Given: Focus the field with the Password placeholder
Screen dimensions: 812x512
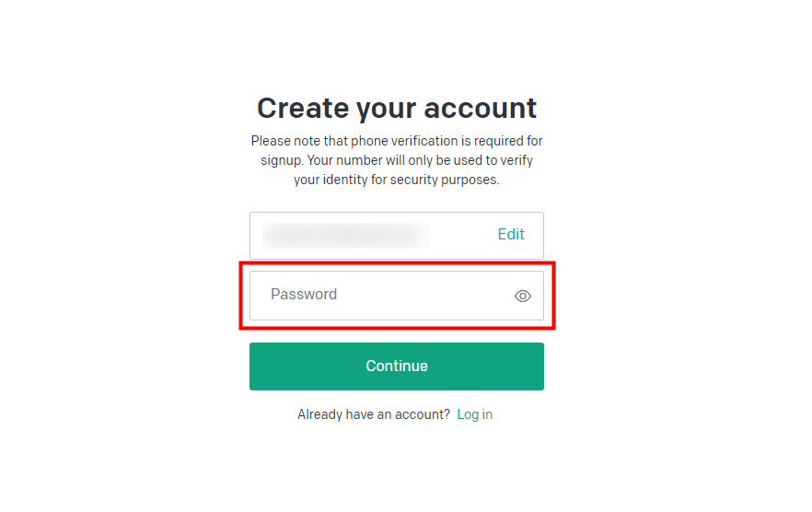Looking at the screenshot, I should 397,296.
